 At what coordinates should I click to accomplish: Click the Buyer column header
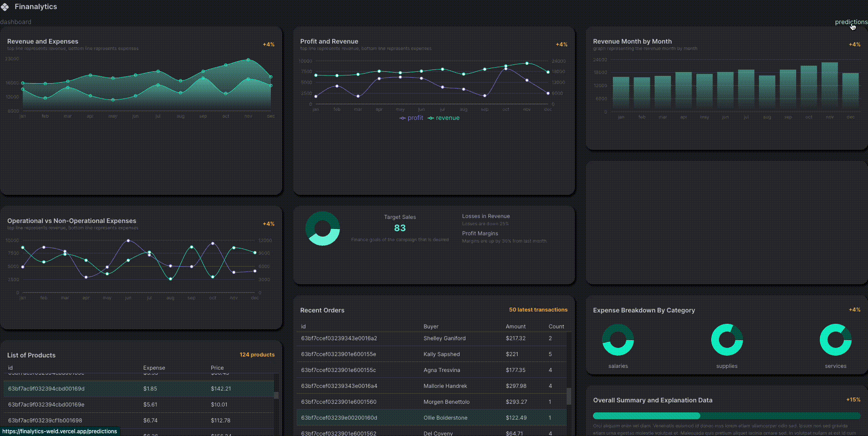tap(431, 327)
